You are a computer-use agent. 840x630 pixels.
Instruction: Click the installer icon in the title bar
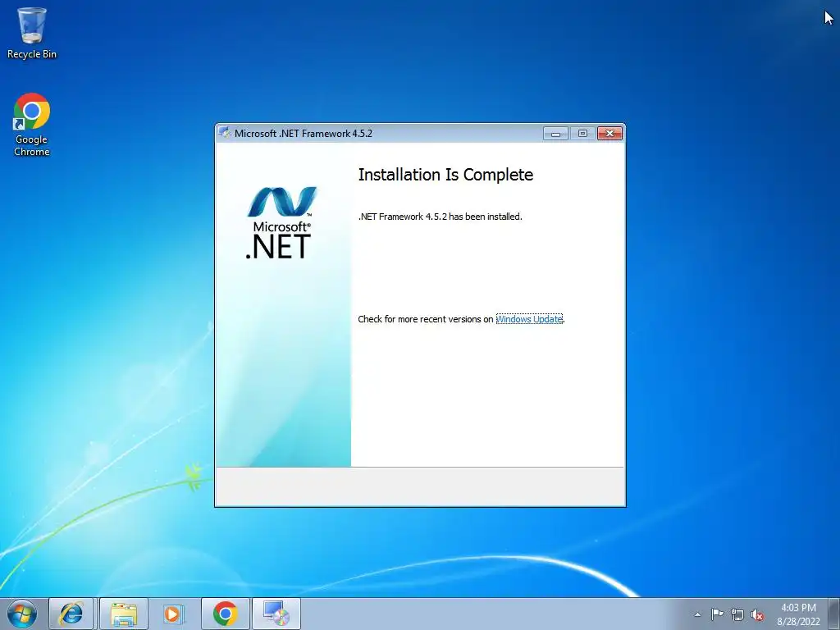(225, 134)
